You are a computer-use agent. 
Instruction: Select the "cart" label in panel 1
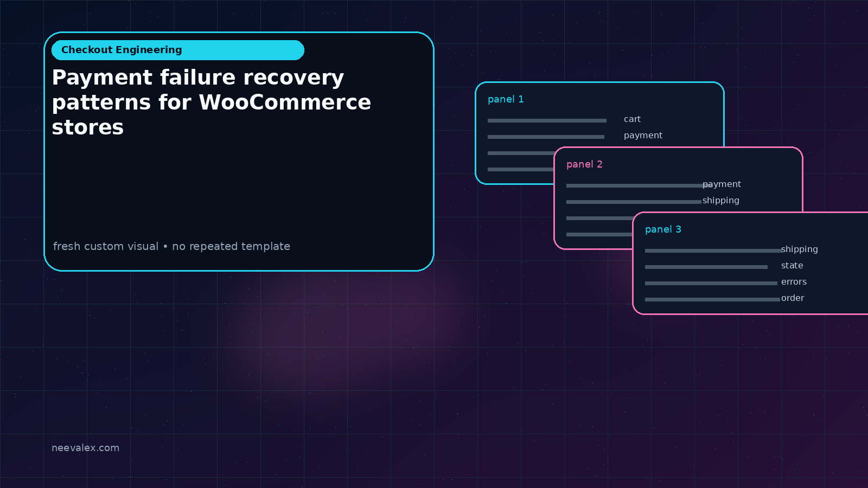632,119
